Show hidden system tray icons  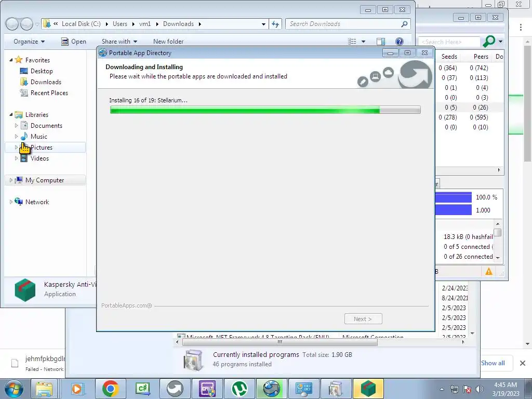pos(442,389)
